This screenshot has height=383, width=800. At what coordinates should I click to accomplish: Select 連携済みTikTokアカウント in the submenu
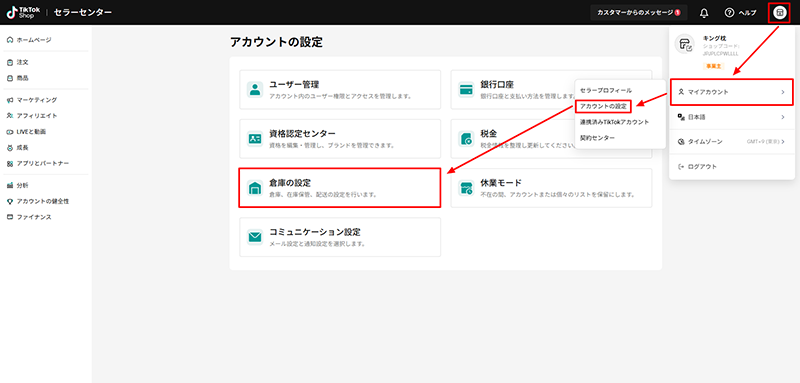614,122
